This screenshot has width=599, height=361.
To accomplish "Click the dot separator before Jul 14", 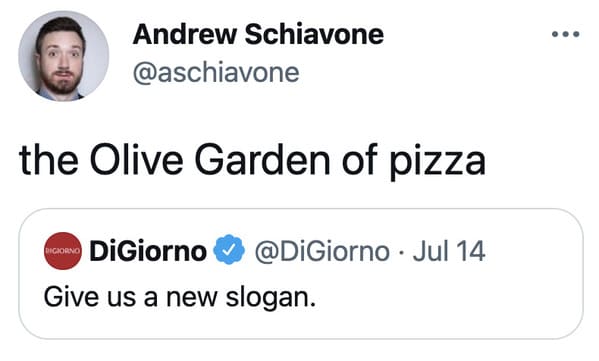I will coord(401,252).
